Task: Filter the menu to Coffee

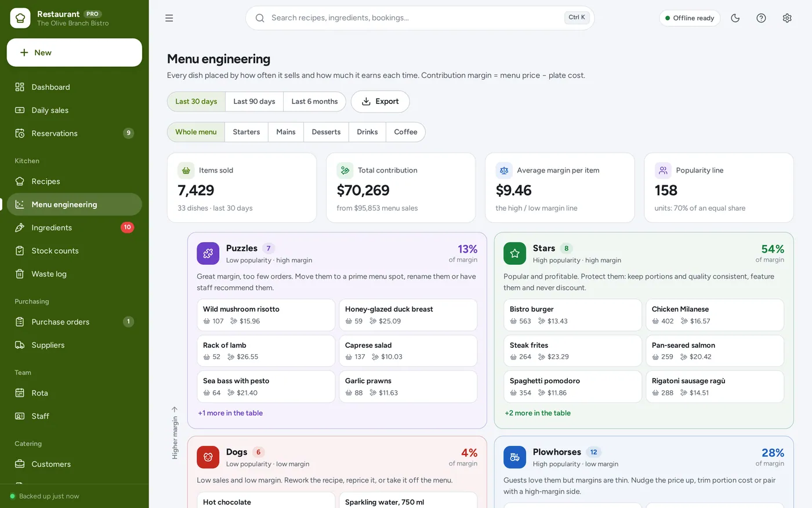Action: (405, 132)
